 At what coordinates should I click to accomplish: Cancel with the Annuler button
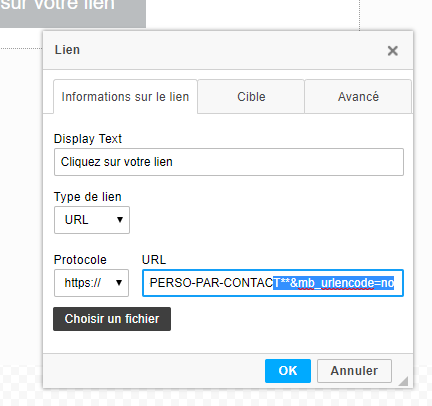354,371
